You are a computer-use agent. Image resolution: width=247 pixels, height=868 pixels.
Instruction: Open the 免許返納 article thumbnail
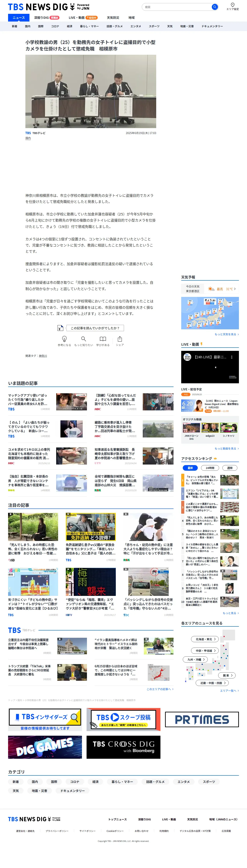90,527
